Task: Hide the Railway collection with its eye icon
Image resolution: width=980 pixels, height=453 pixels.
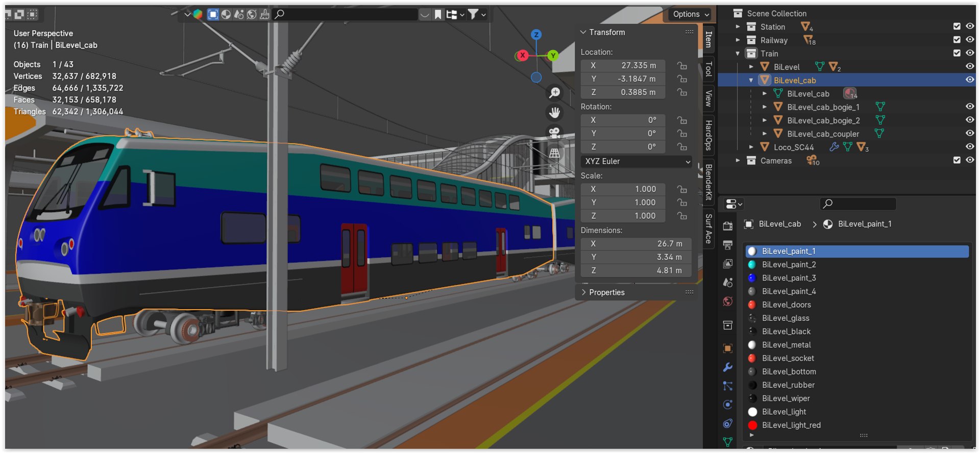Action: tap(970, 40)
